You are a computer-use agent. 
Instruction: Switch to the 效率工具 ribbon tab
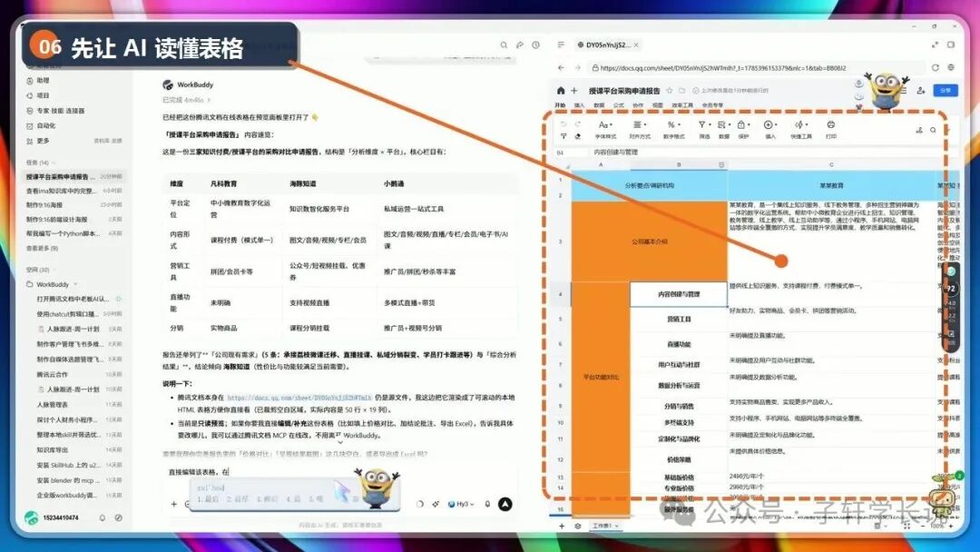coord(681,105)
